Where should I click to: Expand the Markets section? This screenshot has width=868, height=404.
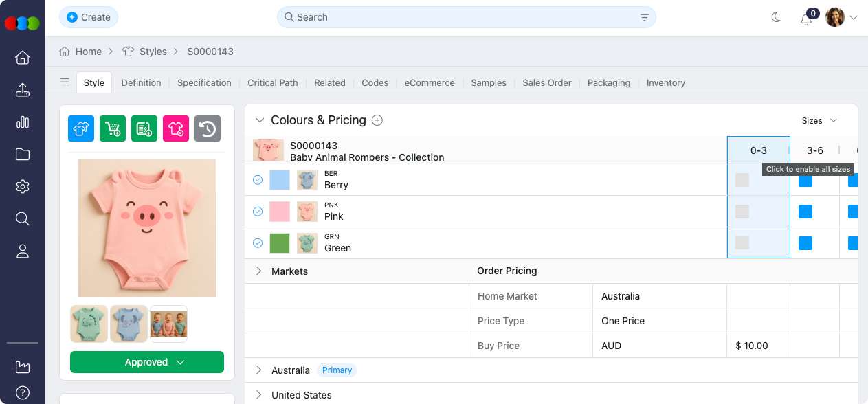coord(258,271)
